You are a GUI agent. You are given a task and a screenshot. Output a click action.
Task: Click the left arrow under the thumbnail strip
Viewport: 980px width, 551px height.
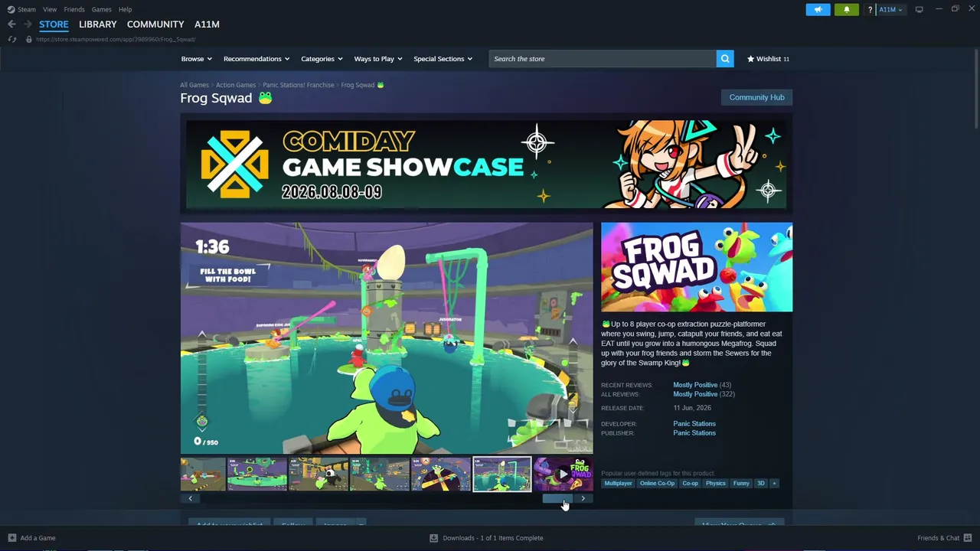tap(191, 498)
